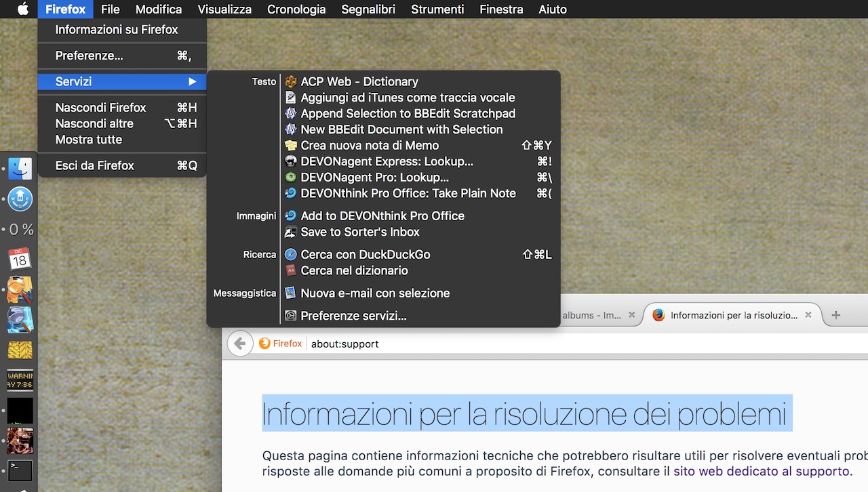Open the blue circular home-icon app in the Dock
Image resolution: width=868 pixels, height=492 pixels.
click(x=20, y=199)
